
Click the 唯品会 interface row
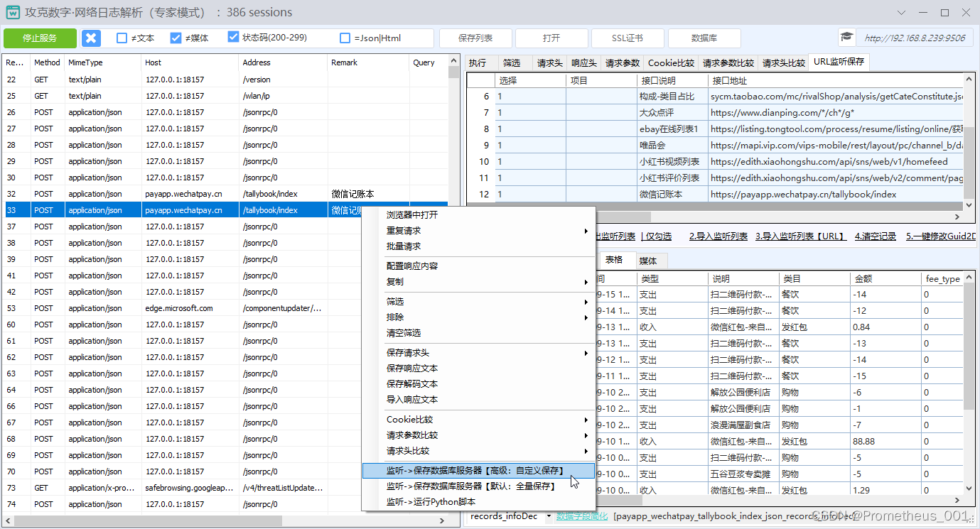click(x=715, y=145)
